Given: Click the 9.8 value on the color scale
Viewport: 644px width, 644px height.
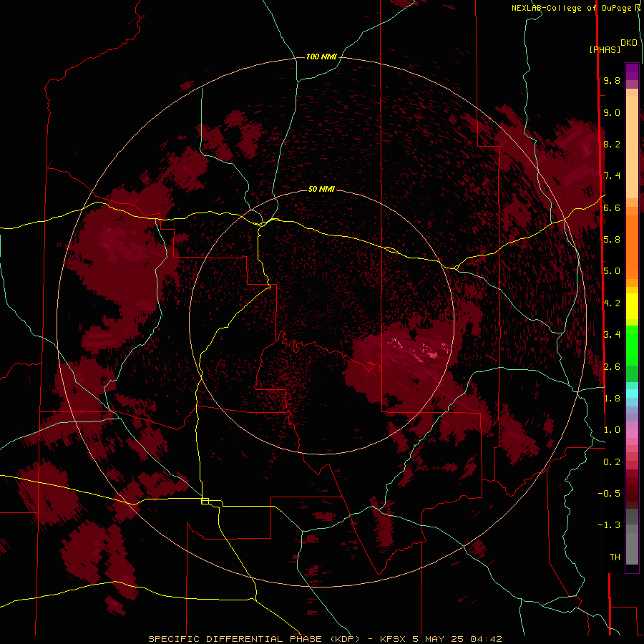Looking at the screenshot, I should pyautogui.click(x=612, y=80).
